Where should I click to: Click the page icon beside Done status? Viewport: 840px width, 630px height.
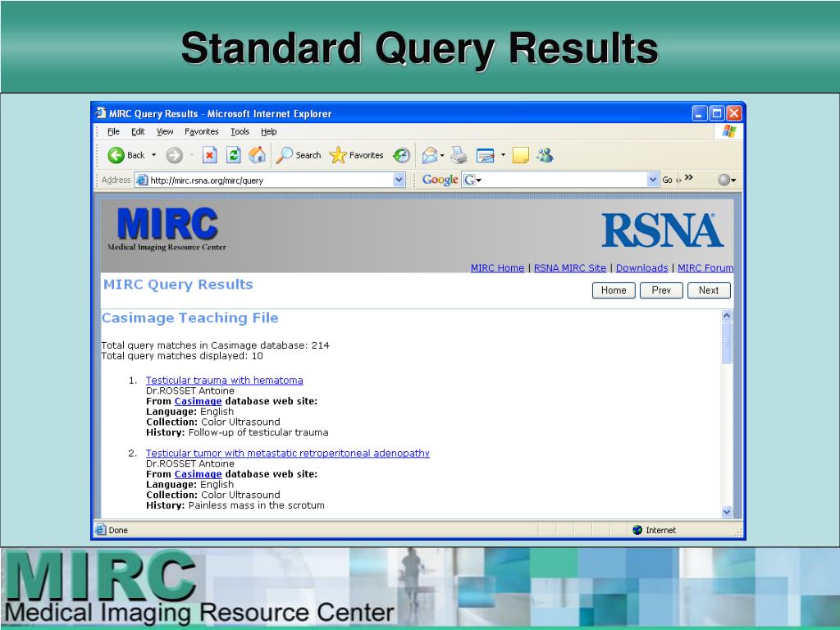coord(100,530)
